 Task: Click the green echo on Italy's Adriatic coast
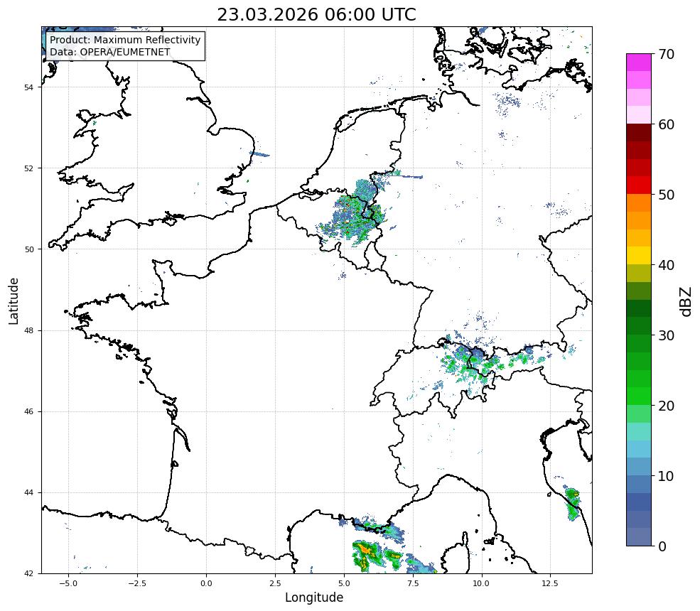tap(572, 504)
